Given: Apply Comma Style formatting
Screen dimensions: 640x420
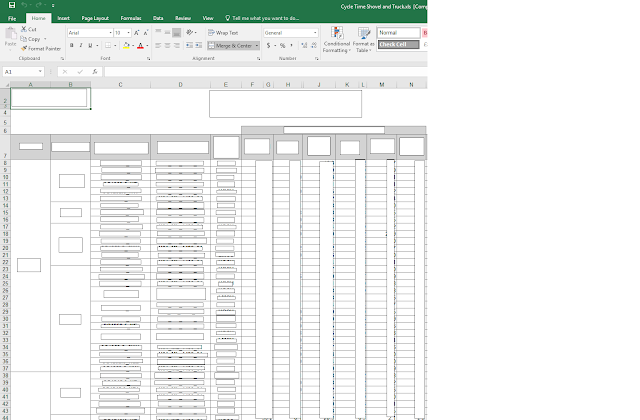Looking at the screenshot, I should tap(291, 45).
